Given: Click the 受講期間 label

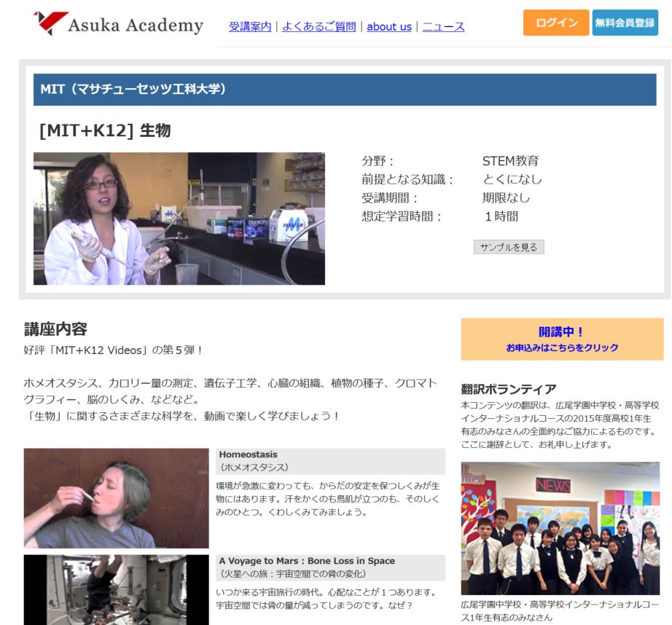Looking at the screenshot, I should click(389, 198).
